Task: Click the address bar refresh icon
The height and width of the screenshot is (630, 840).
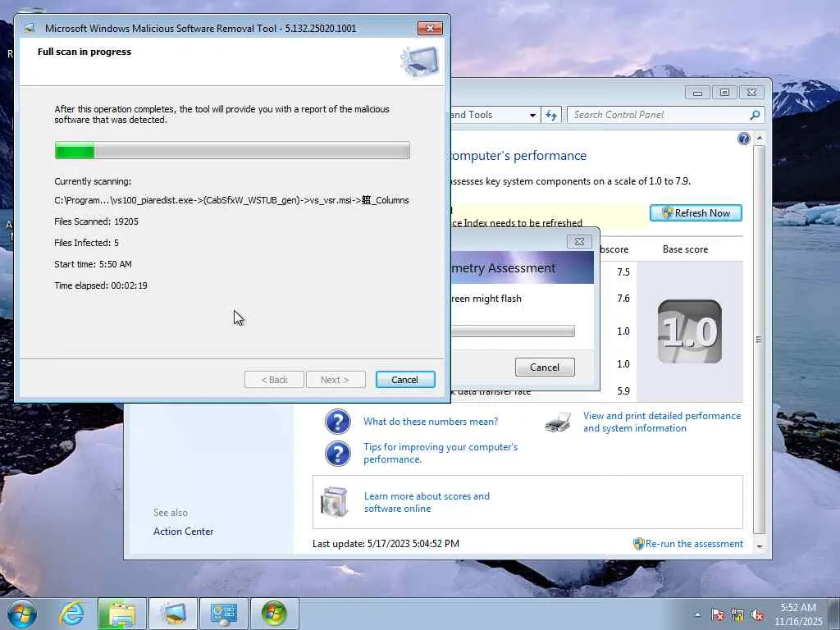Action: point(551,115)
